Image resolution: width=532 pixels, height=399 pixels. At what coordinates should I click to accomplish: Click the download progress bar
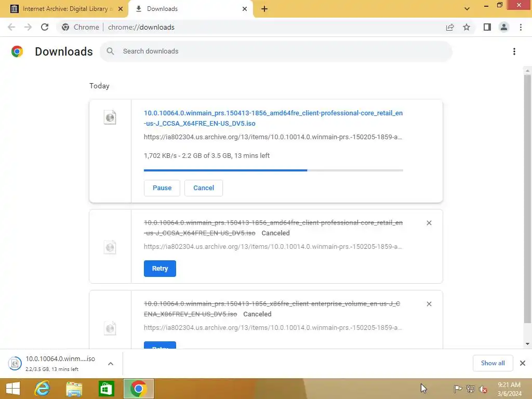pyautogui.click(x=273, y=170)
